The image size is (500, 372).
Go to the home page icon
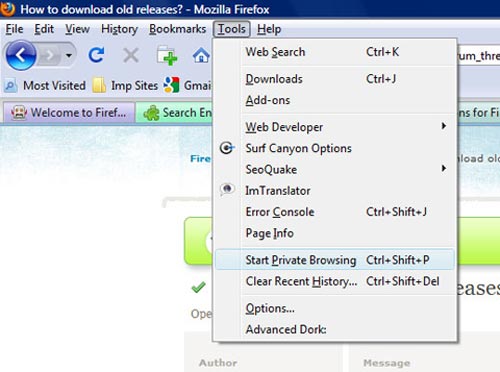[201, 55]
